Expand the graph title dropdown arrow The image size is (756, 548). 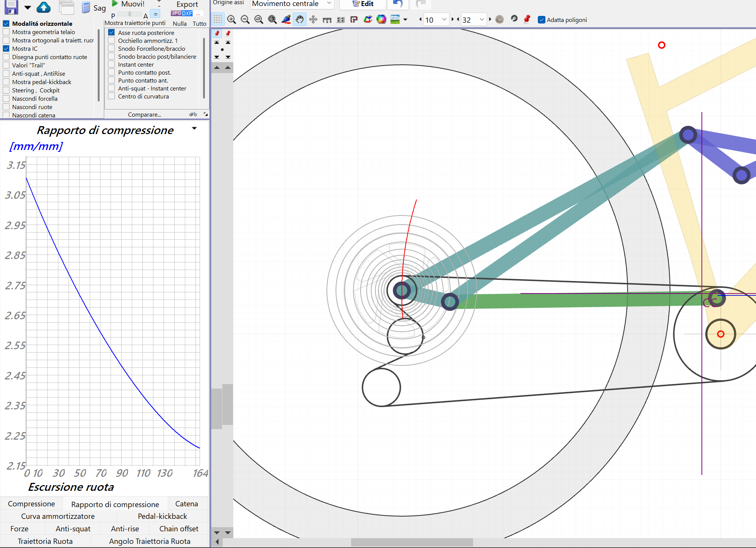point(194,129)
